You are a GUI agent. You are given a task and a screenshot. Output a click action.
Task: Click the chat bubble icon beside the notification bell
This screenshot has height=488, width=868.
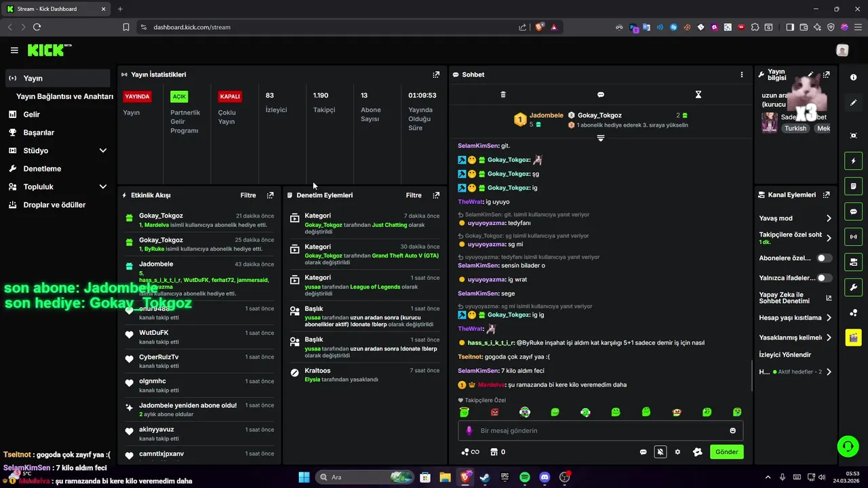click(x=644, y=452)
